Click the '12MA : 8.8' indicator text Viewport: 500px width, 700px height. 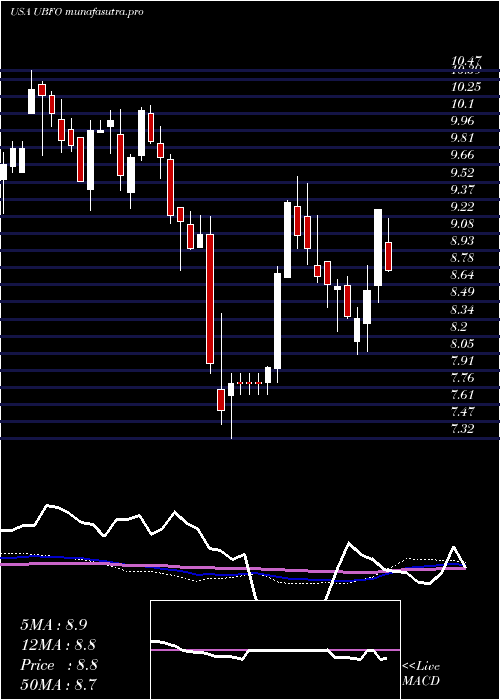point(58,645)
